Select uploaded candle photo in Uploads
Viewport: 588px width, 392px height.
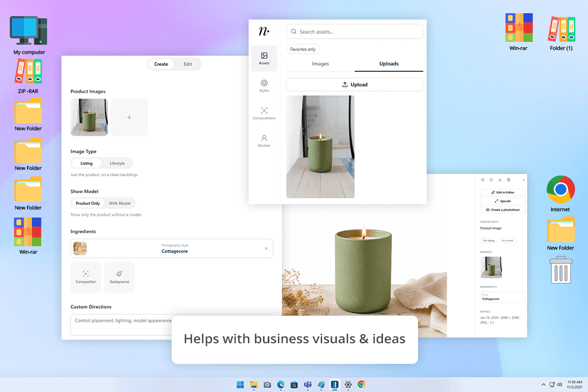[320, 146]
